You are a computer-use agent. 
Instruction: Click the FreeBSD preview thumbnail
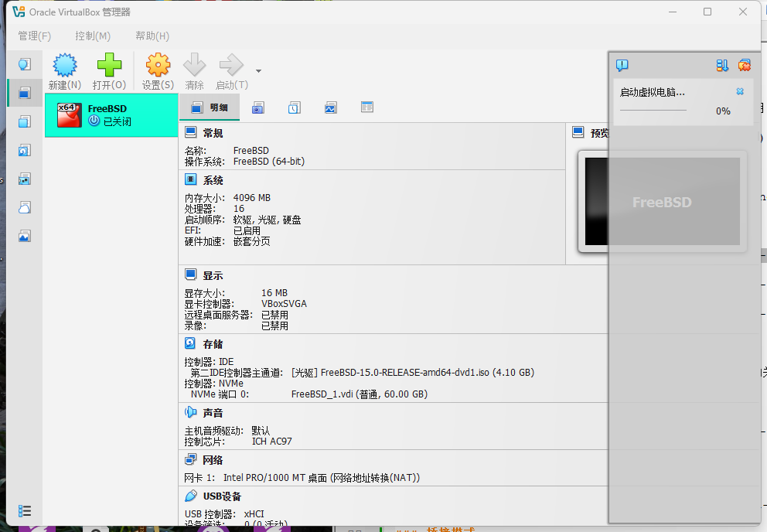click(663, 201)
